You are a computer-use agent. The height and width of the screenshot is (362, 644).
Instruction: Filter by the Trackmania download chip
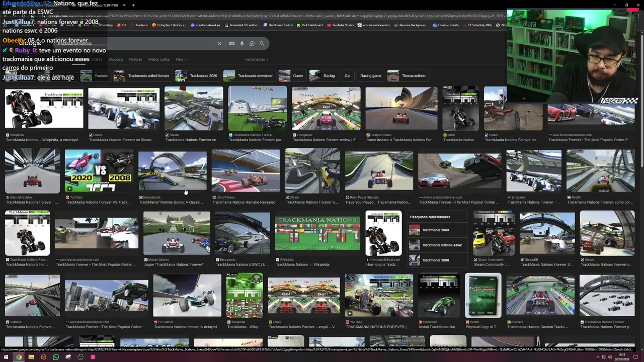coord(249,76)
